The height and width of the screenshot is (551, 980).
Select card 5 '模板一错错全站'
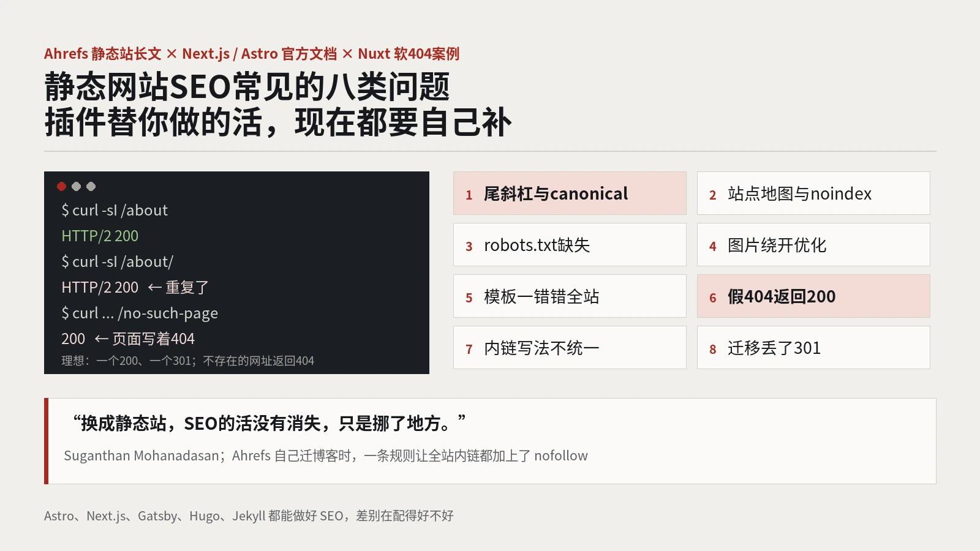pyautogui.click(x=570, y=296)
